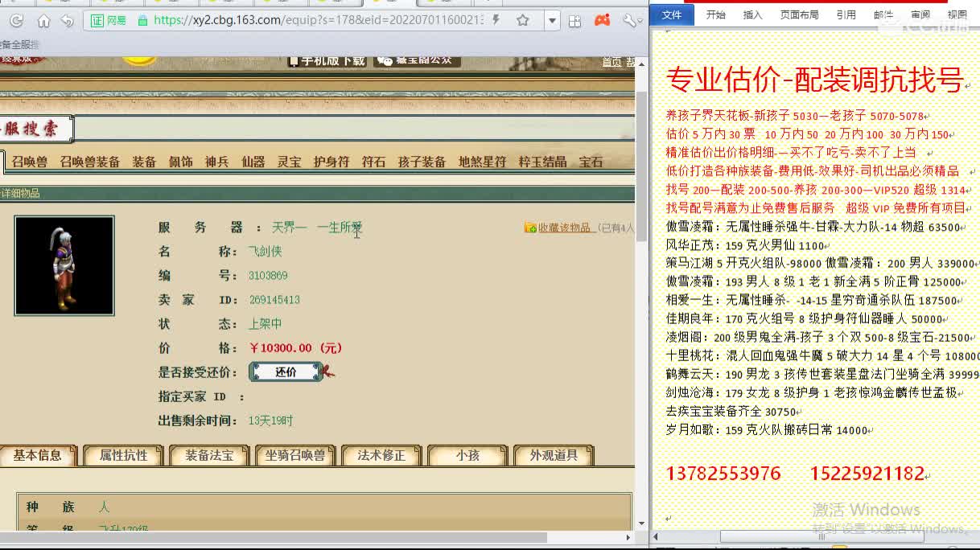This screenshot has width=980, height=550.
Task: Click Word heading 专业估价-配装调抗找号
Action: coord(814,80)
